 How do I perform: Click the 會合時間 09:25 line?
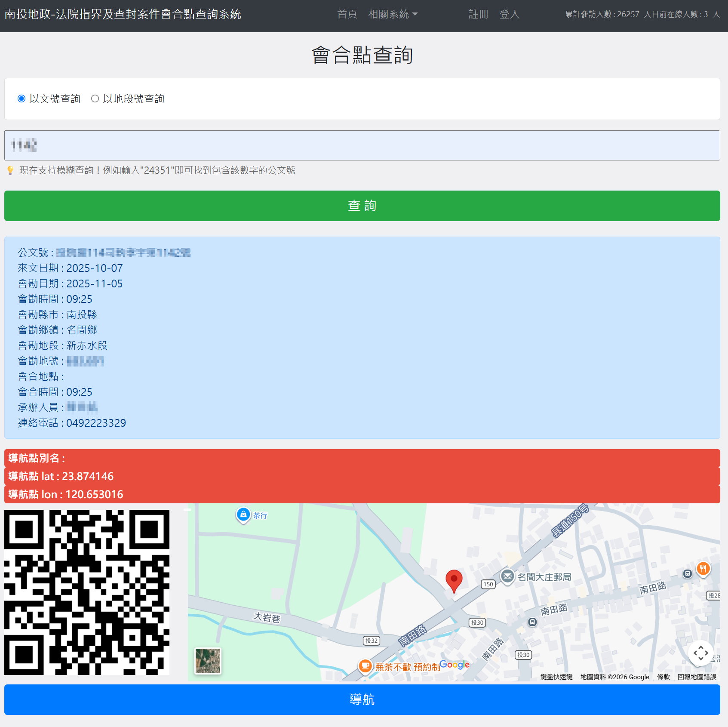(x=55, y=392)
